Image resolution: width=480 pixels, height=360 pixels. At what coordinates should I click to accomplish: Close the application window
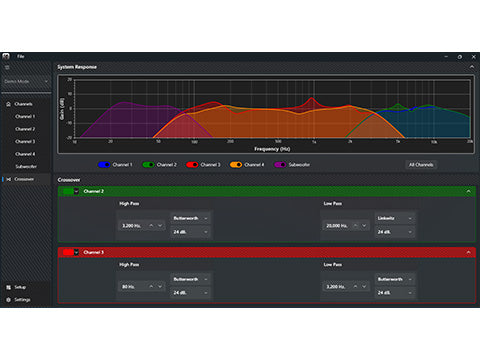click(473, 57)
